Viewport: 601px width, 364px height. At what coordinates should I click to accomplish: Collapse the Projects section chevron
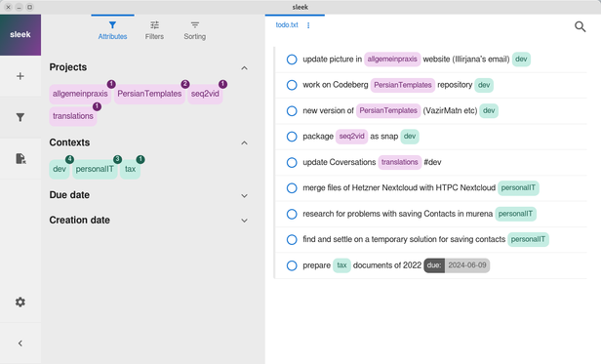244,68
